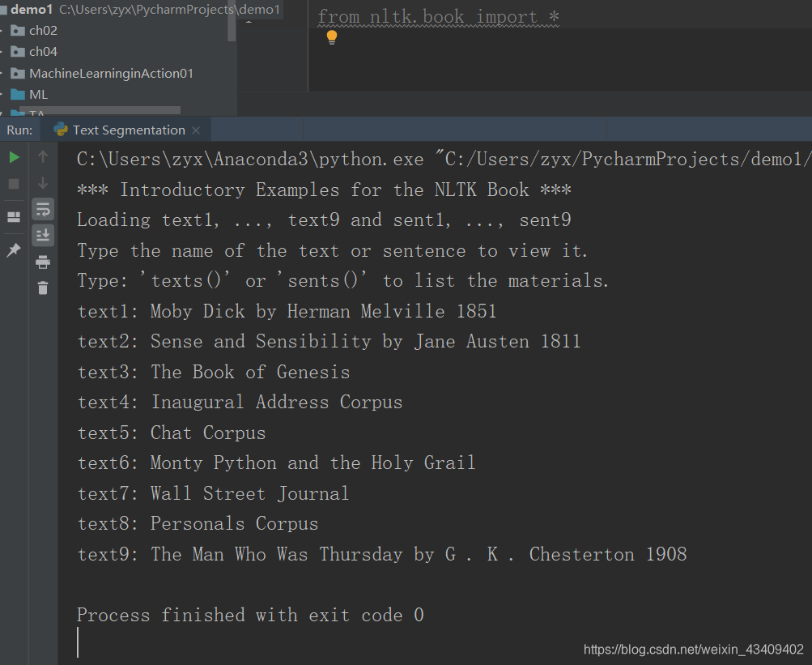Pin the Run tab

click(14, 249)
